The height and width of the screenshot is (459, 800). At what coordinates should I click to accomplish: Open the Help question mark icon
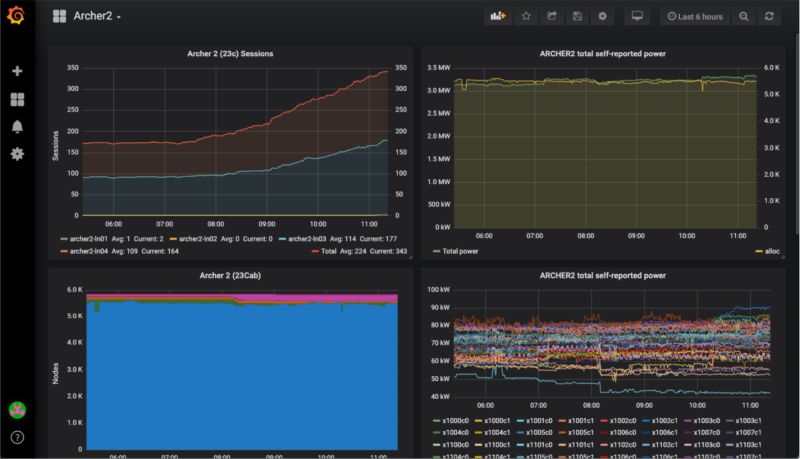click(x=17, y=438)
